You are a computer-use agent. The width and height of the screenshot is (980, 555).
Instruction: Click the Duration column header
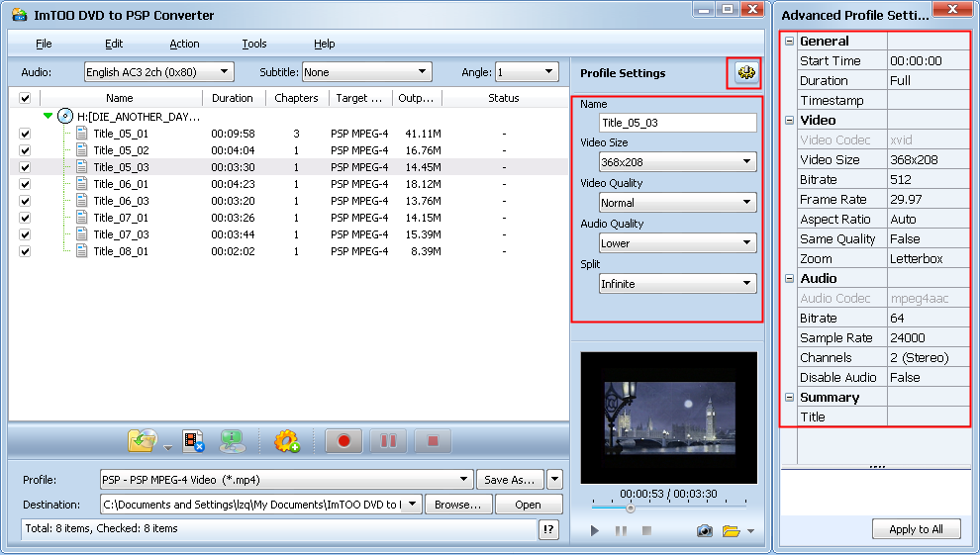point(234,98)
